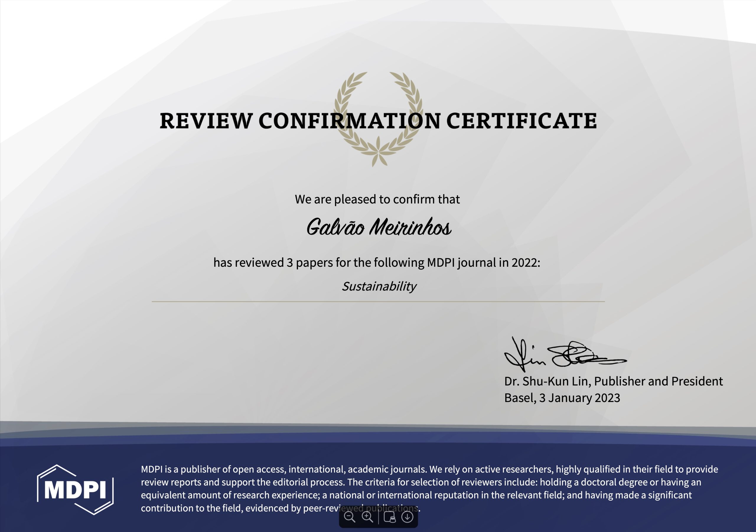Image resolution: width=756 pixels, height=532 pixels.
Task: Zoom in using the plus magnifier icon
Action: coord(367,517)
